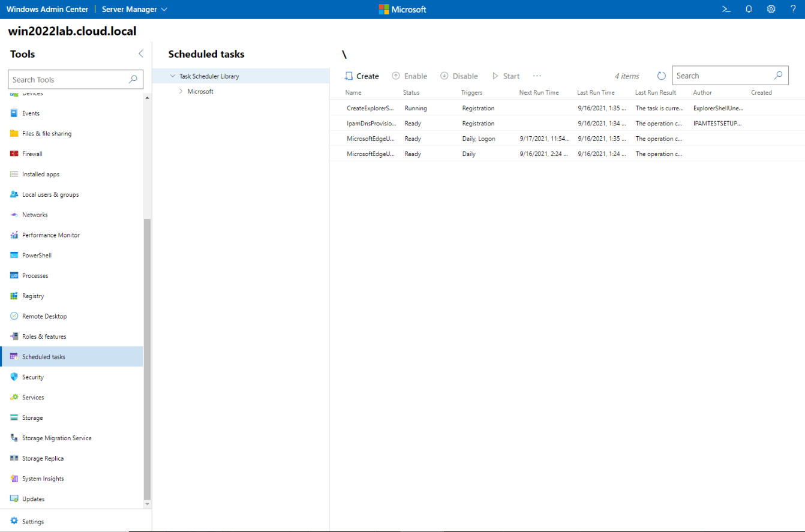Expand the Microsoft folder node

point(181,92)
